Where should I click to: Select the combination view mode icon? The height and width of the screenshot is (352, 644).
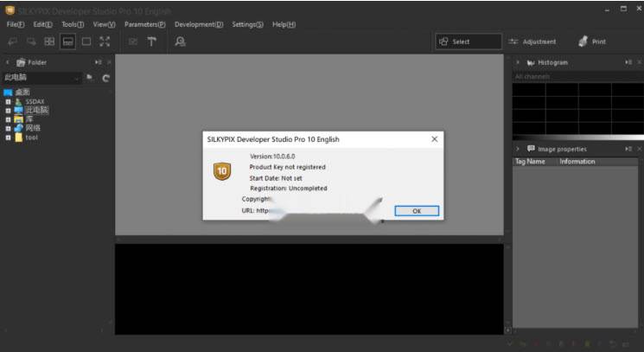pyautogui.click(x=67, y=42)
